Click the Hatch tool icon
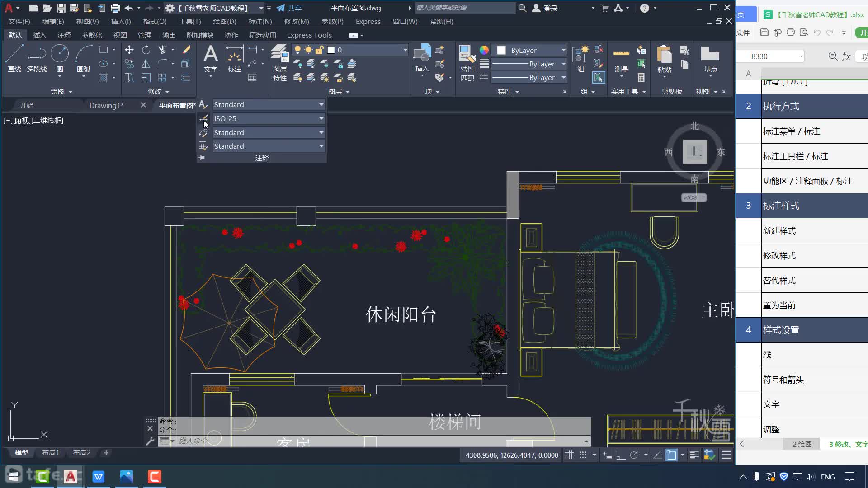Image resolution: width=868 pixels, height=488 pixels. pyautogui.click(x=104, y=78)
